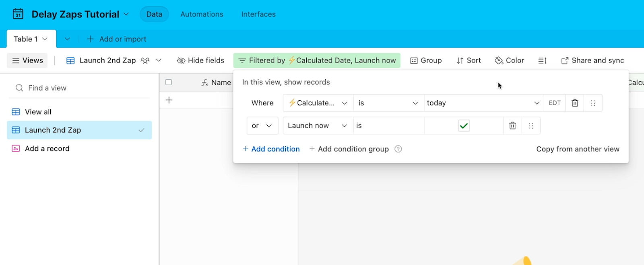
Task: Open the Launch 2nd Zap view options chevron
Action: [159, 60]
